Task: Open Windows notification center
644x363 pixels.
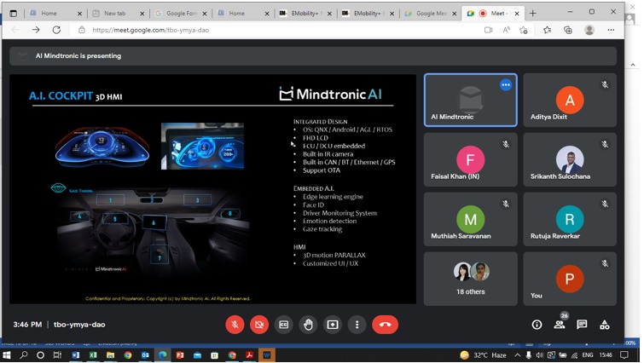Action: tap(624, 355)
